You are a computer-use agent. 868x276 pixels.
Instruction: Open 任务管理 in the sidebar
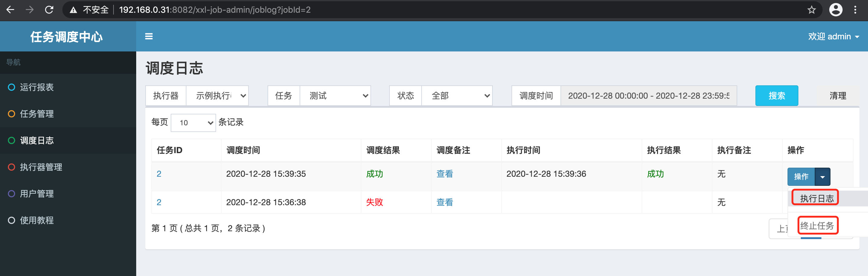tap(68, 114)
